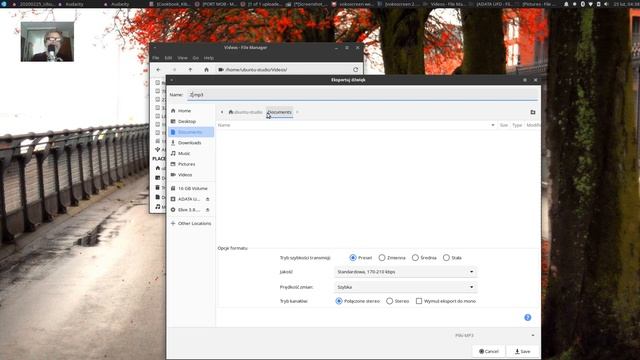Click the Size column header

(x=504, y=125)
